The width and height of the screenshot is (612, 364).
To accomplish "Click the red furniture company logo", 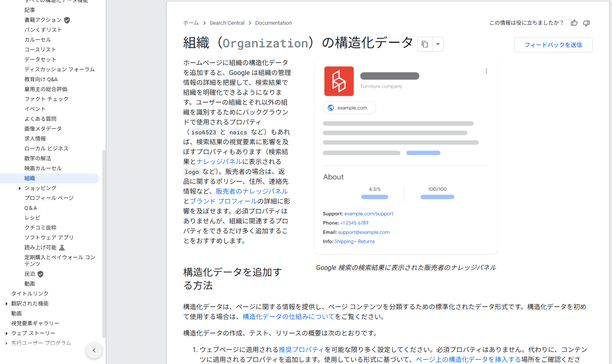I will (339, 81).
